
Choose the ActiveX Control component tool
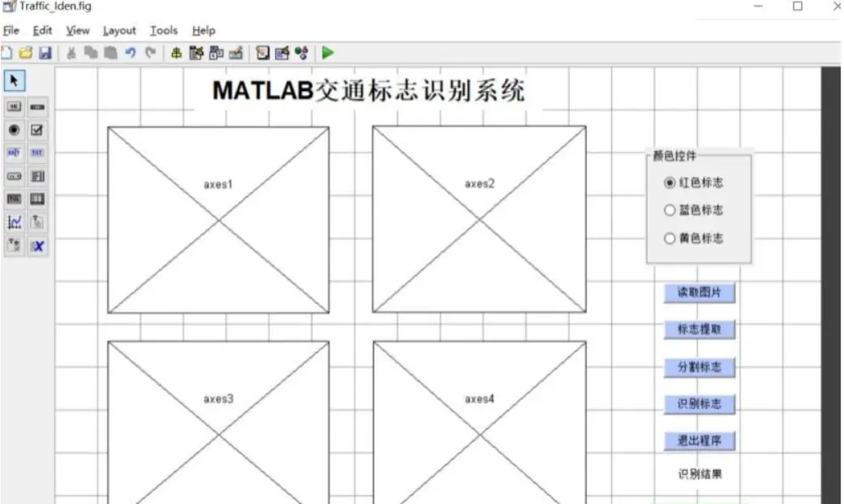click(37, 246)
